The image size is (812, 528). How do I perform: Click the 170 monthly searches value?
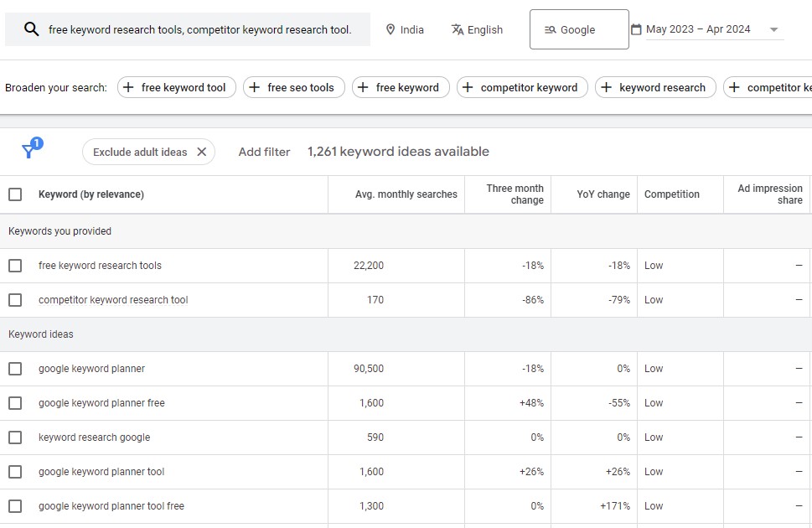pyautogui.click(x=375, y=300)
